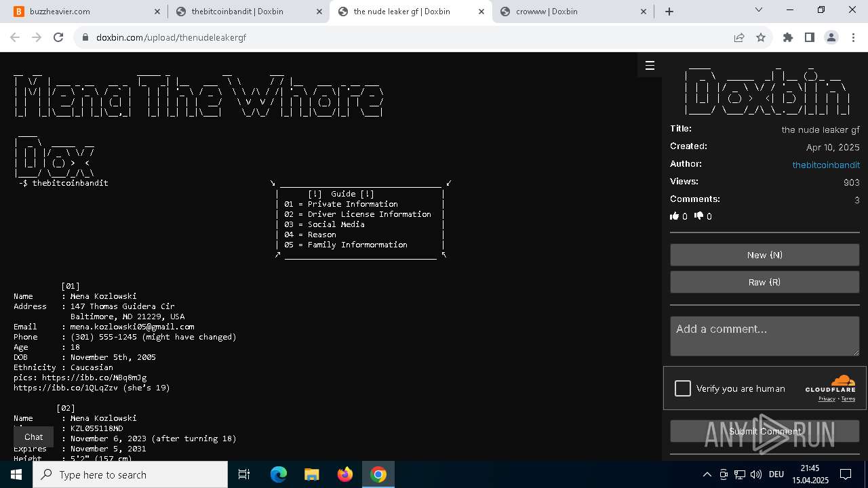Open the Cloudflare Privacy link
Viewport: 868px width, 488px height.
[827, 399]
